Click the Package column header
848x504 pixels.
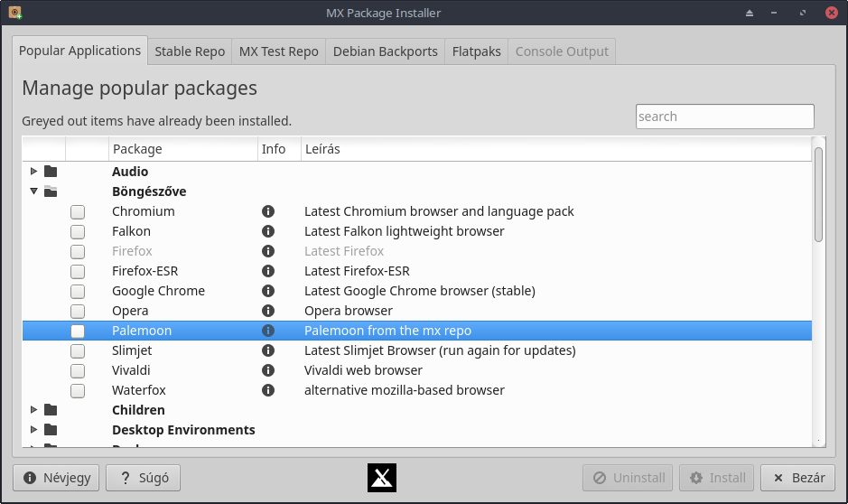point(182,149)
